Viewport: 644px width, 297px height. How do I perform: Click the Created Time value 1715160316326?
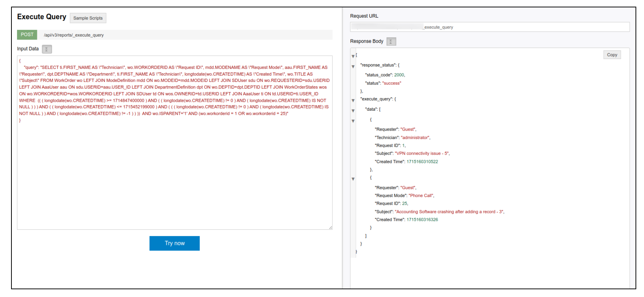(x=422, y=220)
